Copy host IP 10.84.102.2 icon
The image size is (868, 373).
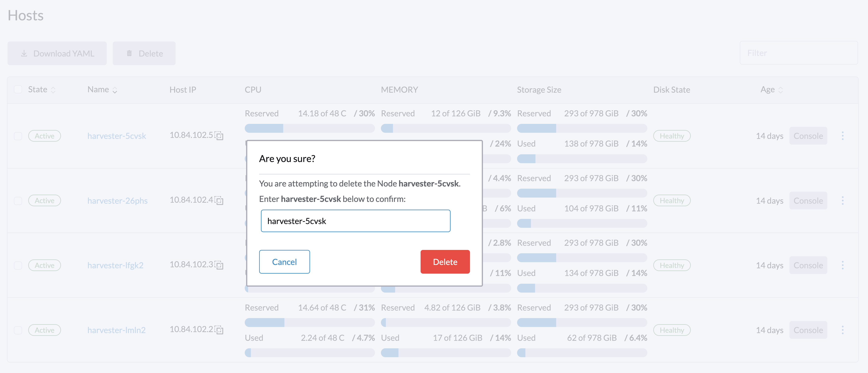pyautogui.click(x=219, y=330)
